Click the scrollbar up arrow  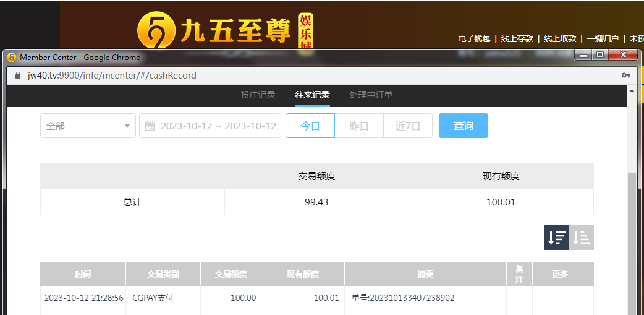(x=632, y=90)
